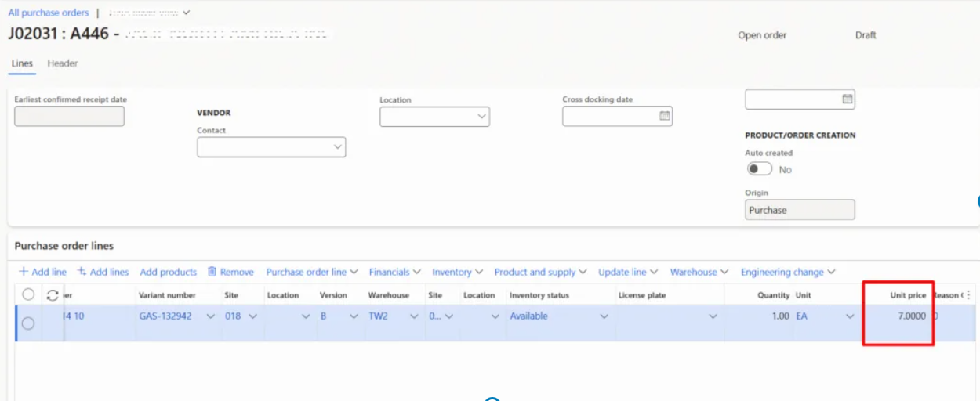The image size is (980, 401).
Task: Expand the License plate dropdown in the row
Action: pyautogui.click(x=712, y=316)
